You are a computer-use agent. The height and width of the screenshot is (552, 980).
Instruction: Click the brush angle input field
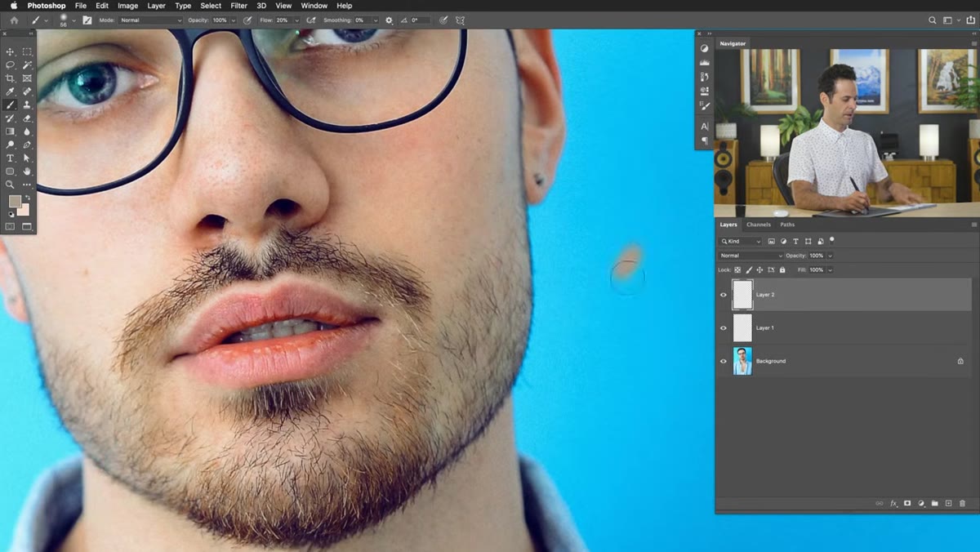419,20
